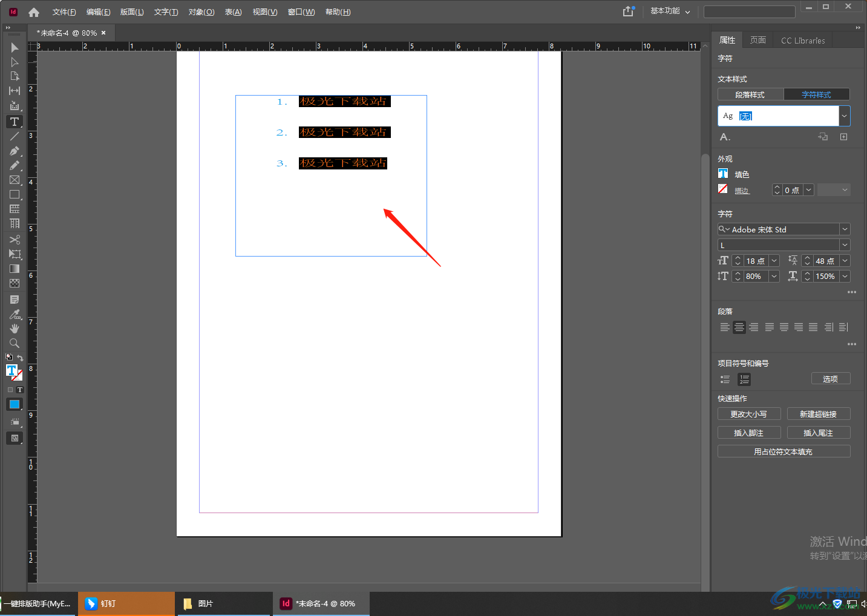867x616 pixels.
Task: Open font style dropdown showing L
Action: click(x=845, y=245)
